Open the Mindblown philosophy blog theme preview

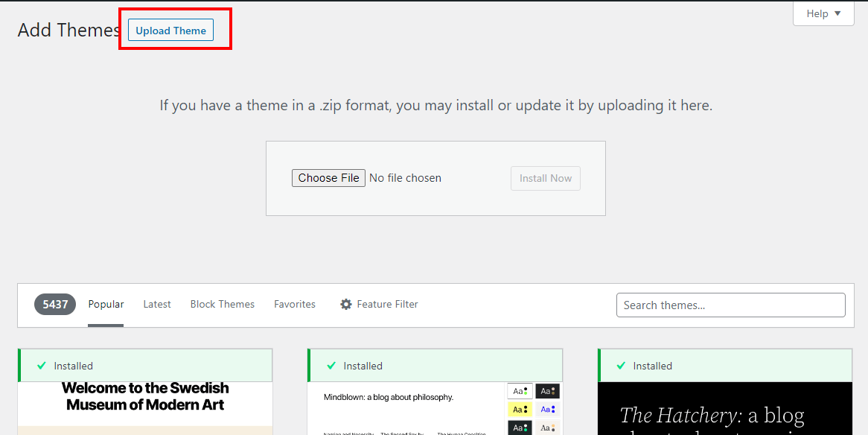coord(402,408)
